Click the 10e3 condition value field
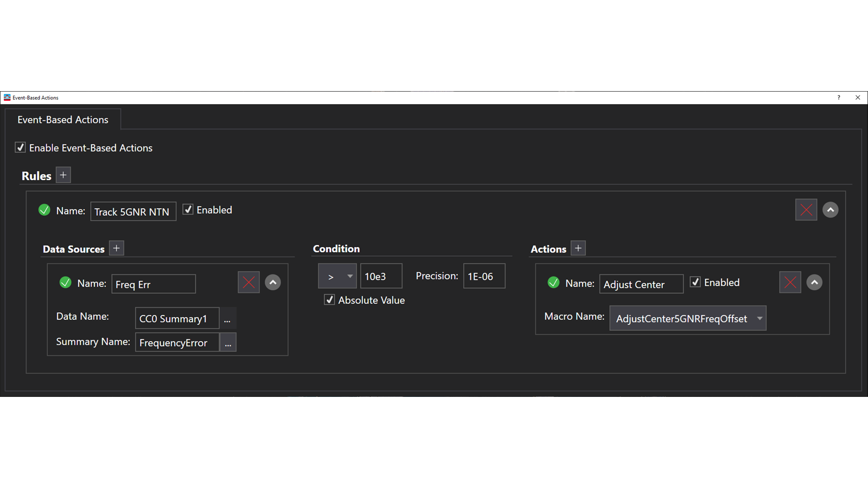This screenshot has height=488, width=868. tap(381, 275)
